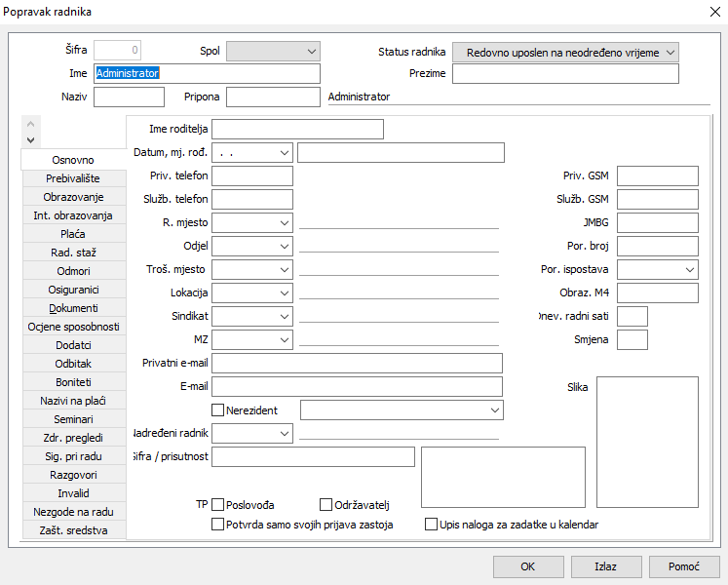This screenshot has width=728, height=585.
Task: Open the Plaća tab
Action: click(x=74, y=234)
